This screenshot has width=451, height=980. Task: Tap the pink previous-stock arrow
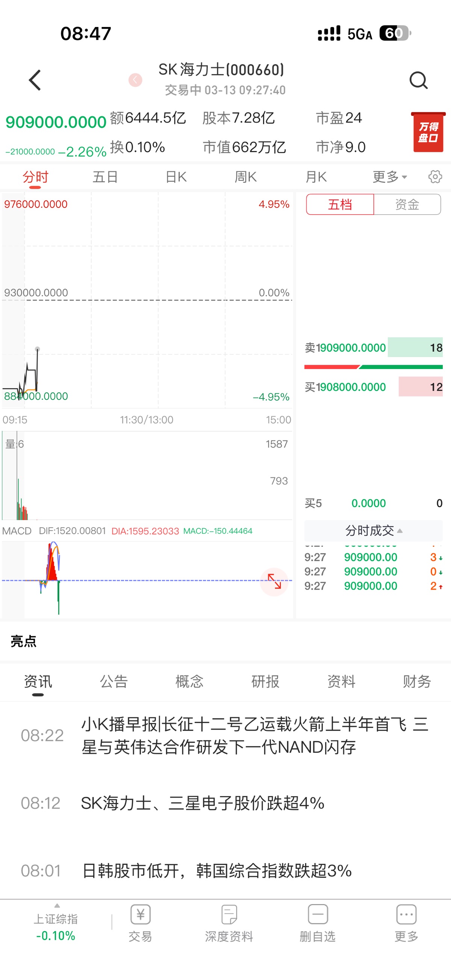tap(135, 80)
